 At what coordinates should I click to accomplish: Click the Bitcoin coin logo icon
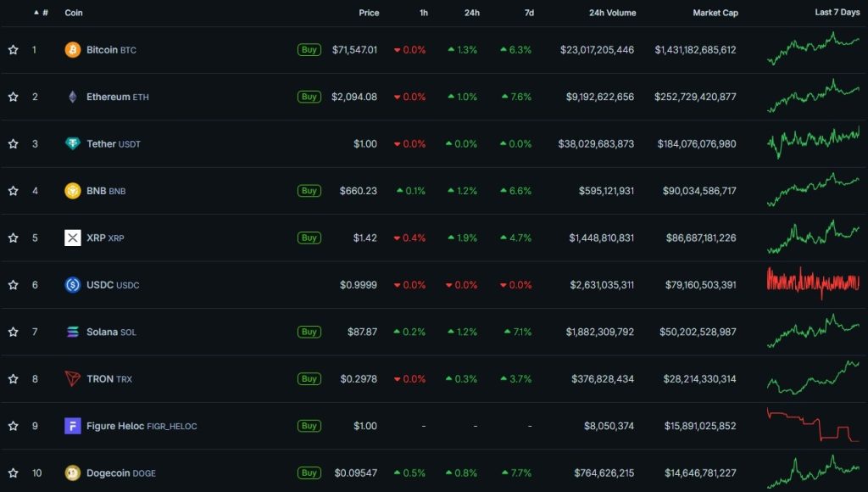(x=73, y=50)
